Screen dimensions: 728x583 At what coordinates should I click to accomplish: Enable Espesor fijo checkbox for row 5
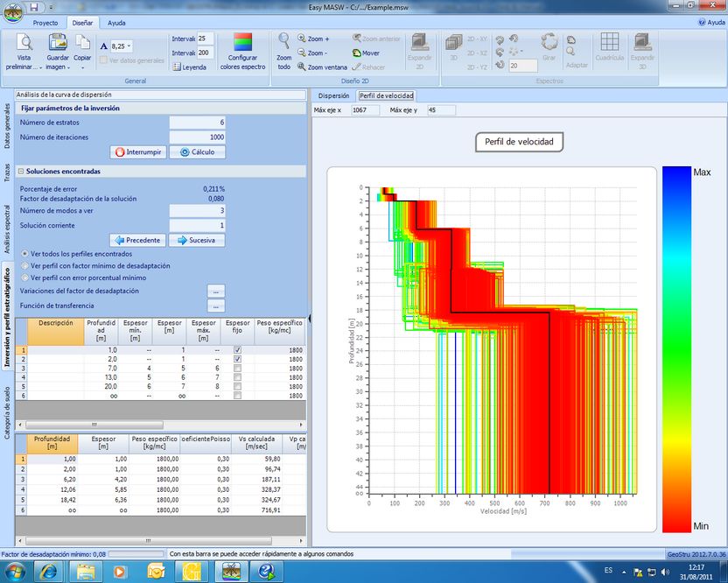coord(237,386)
